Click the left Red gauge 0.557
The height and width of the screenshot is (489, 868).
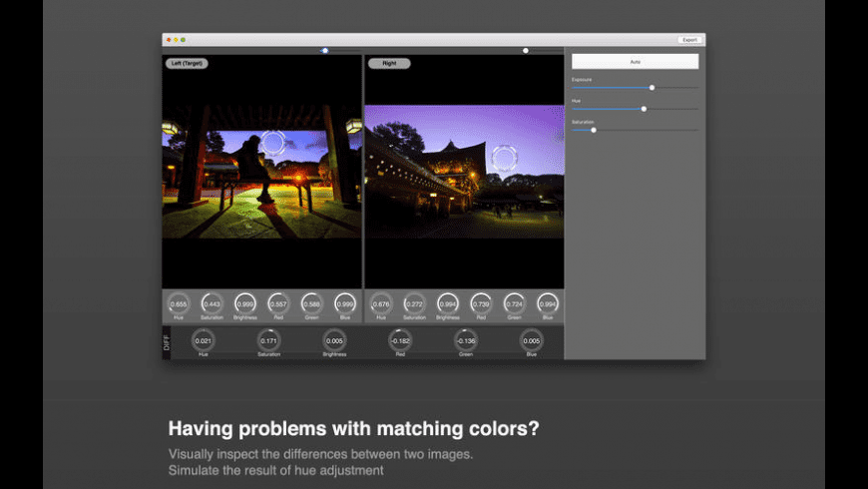click(x=278, y=304)
